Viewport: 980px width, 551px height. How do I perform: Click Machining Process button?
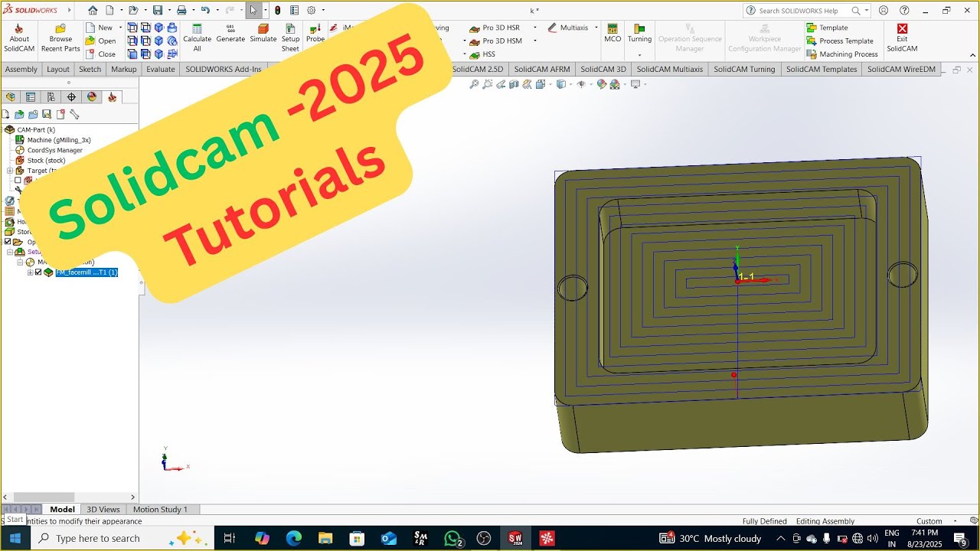(x=842, y=54)
